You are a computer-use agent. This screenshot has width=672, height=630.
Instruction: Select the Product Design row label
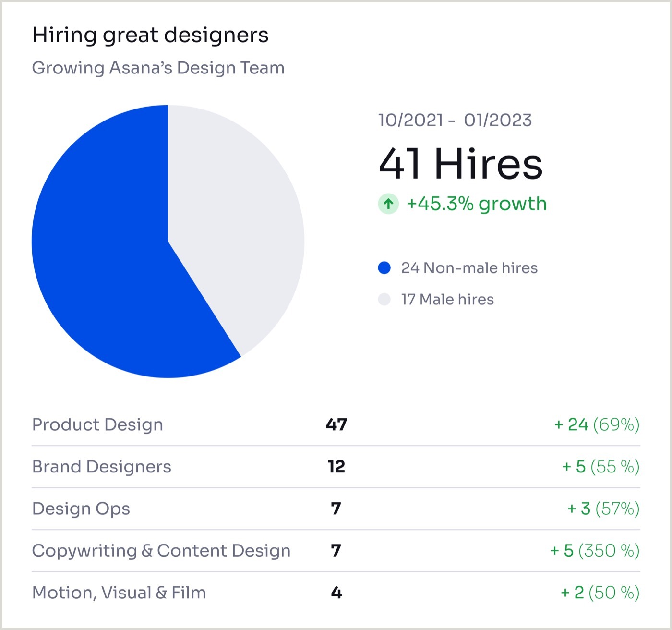pyautogui.click(x=97, y=424)
